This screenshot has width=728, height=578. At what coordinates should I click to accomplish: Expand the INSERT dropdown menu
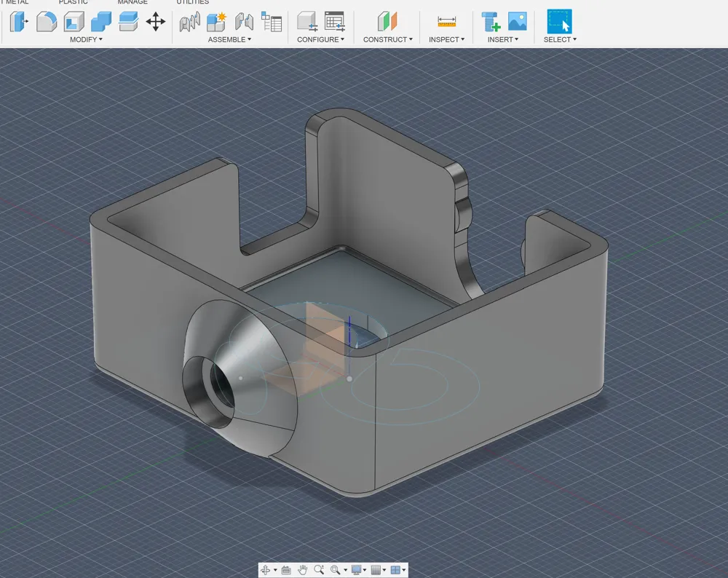pos(503,39)
